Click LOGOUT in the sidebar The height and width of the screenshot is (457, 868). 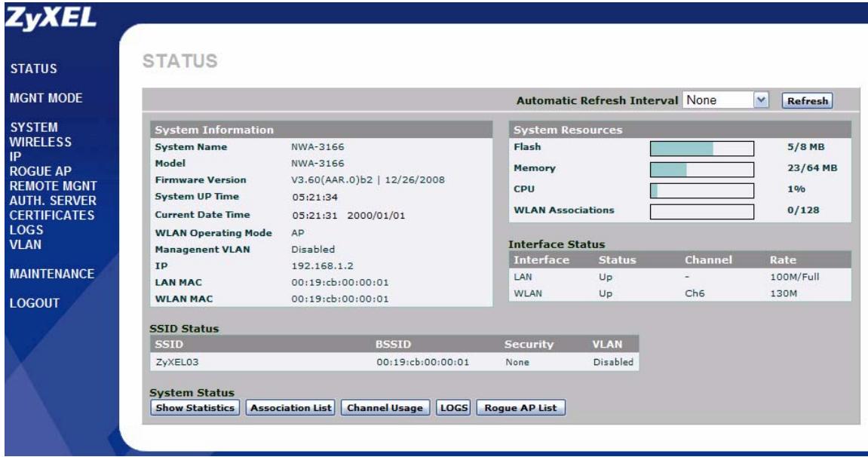(35, 303)
